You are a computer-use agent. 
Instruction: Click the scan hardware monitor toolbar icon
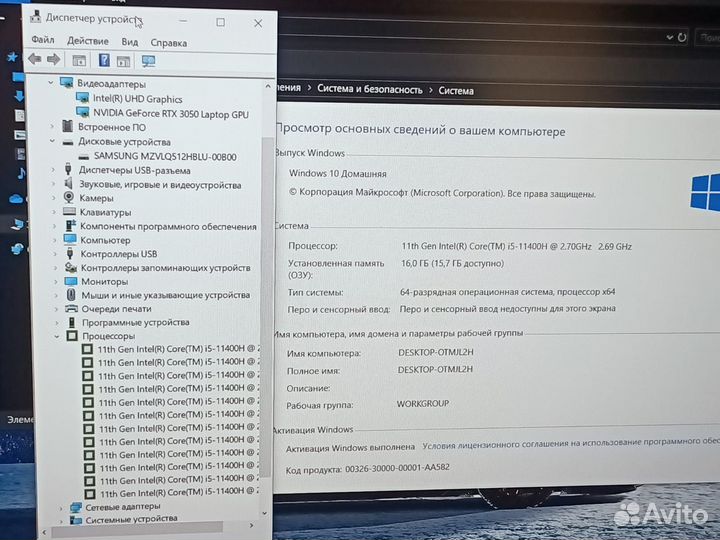click(148, 61)
